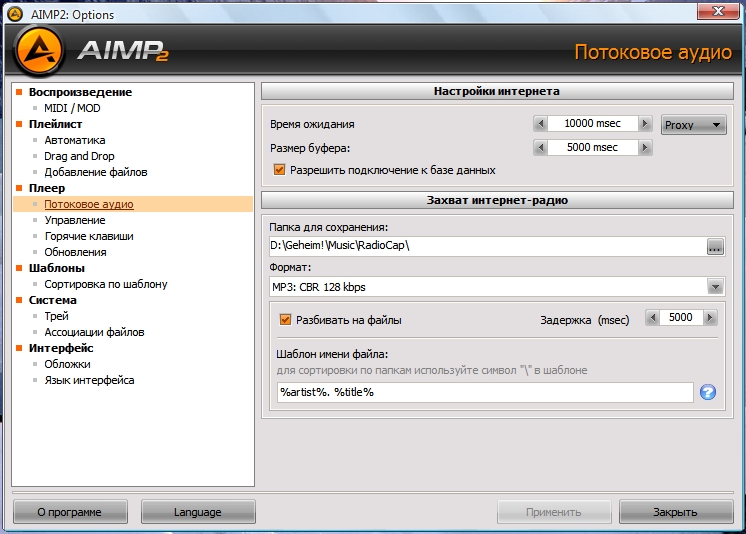Open Язык интерфейса settings page

point(89,380)
